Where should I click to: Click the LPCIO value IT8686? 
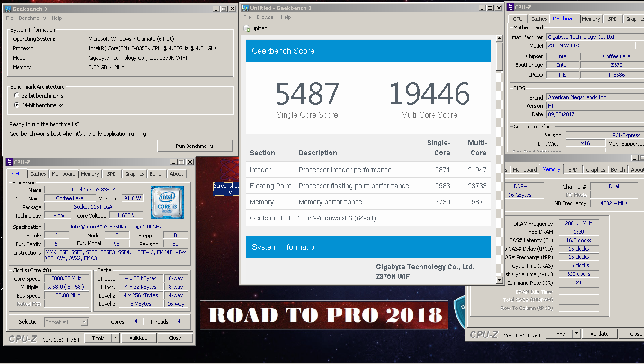pos(612,75)
